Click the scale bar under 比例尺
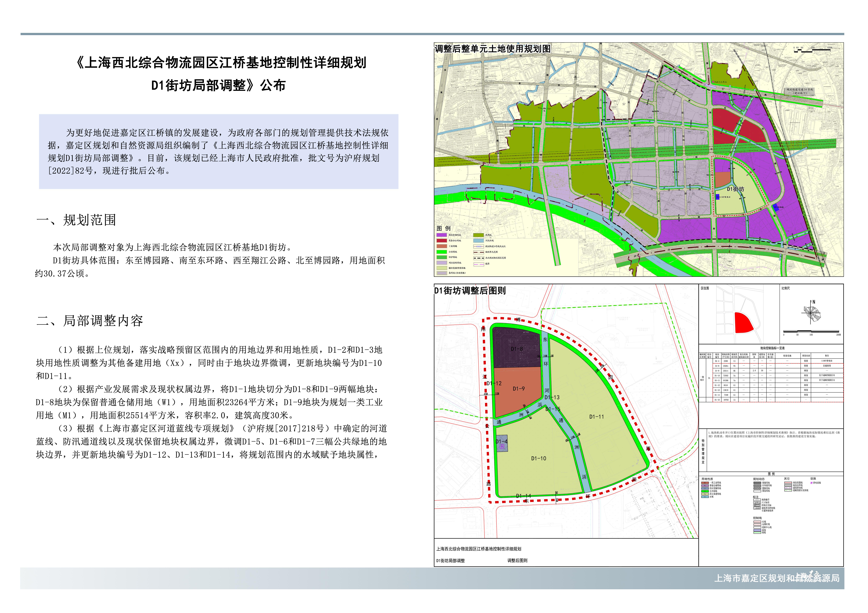Viewport: 868px width, 613px height. (811, 331)
